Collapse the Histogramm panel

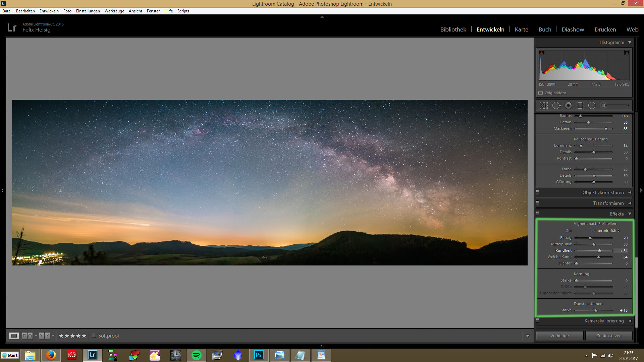click(630, 43)
